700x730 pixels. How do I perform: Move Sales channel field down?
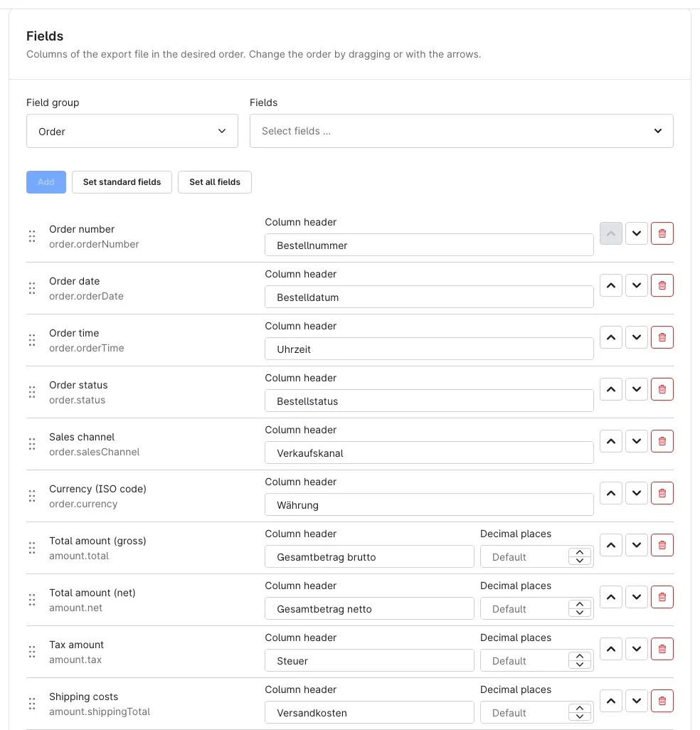click(x=636, y=441)
